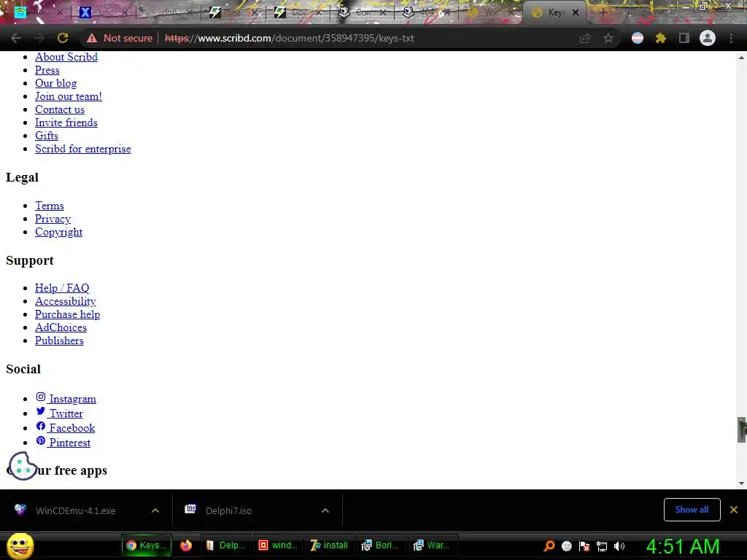Open the Invite friends link
The width and height of the screenshot is (747, 560).
click(x=66, y=122)
